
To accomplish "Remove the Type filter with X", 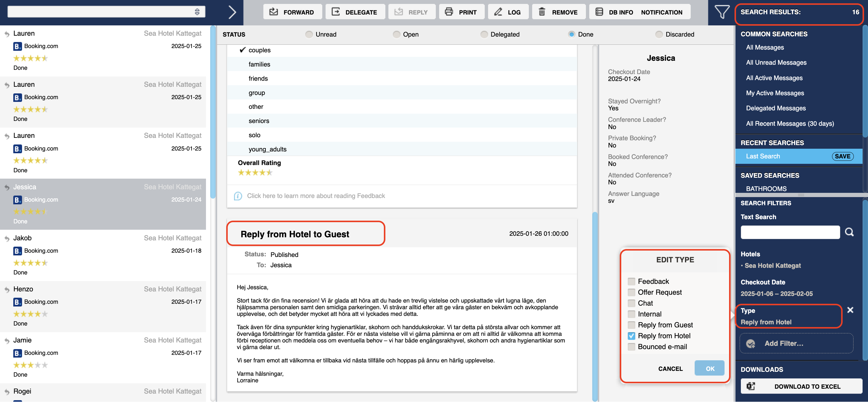I will pyautogui.click(x=850, y=310).
